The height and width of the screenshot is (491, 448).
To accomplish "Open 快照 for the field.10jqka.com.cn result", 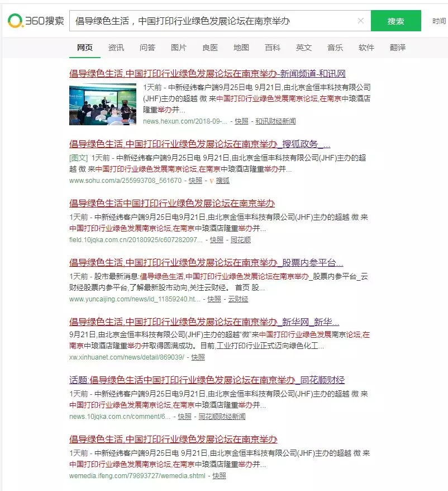I will pos(217,240).
